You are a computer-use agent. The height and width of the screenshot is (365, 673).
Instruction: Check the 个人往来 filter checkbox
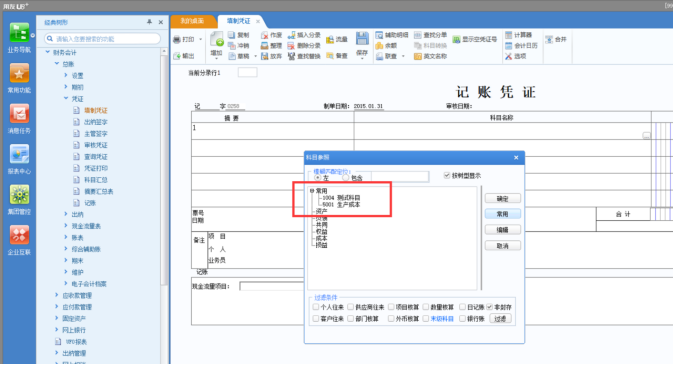point(316,307)
